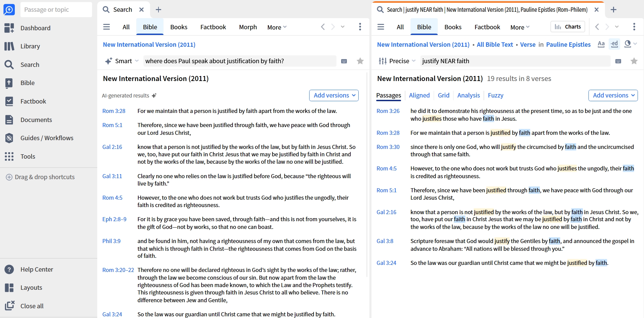Screen dimensions: 644x318
Task: Add new tab next to left Search tab
Action: (158, 9)
